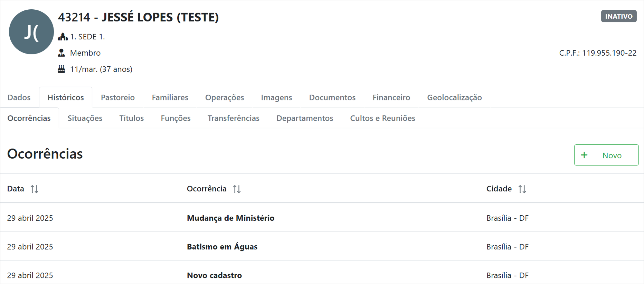Sort by Ocorrência column arrows icon
644x284 pixels.
pos(237,189)
